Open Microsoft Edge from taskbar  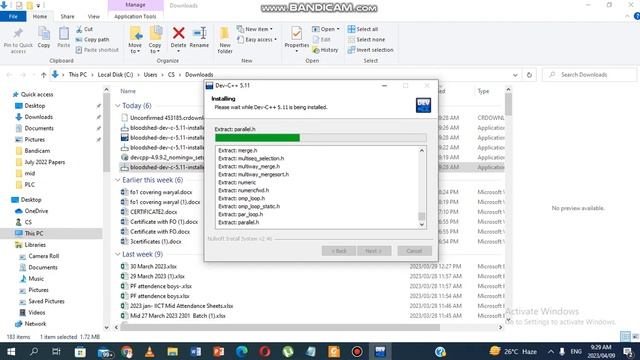(242, 351)
